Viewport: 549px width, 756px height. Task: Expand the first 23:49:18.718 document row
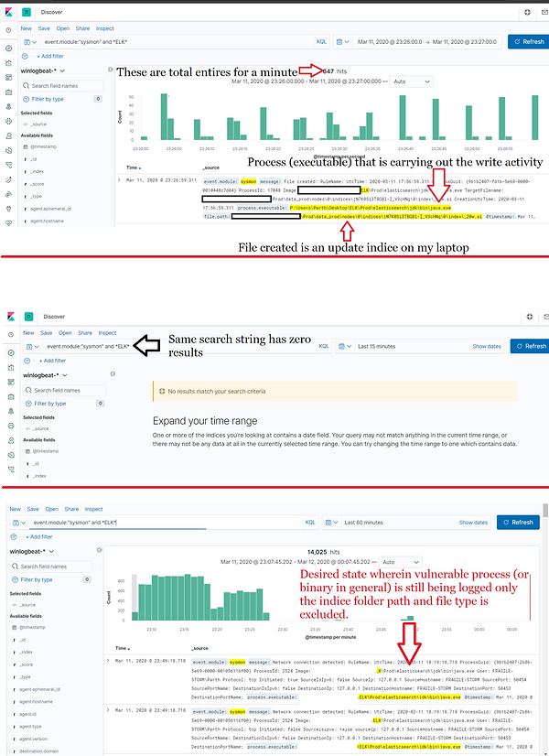108,661
